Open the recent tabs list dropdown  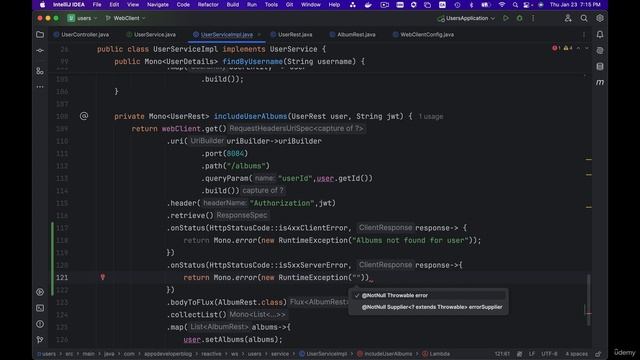click(584, 35)
